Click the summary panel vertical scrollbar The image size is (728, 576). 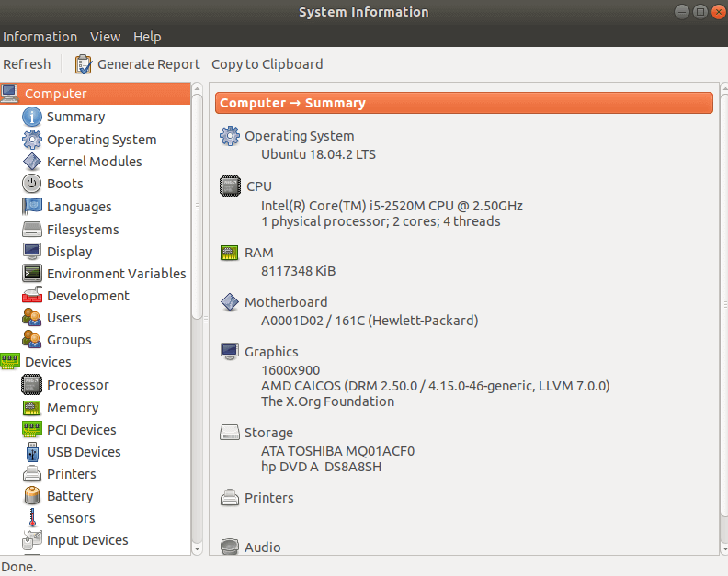[x=722, y=303]
